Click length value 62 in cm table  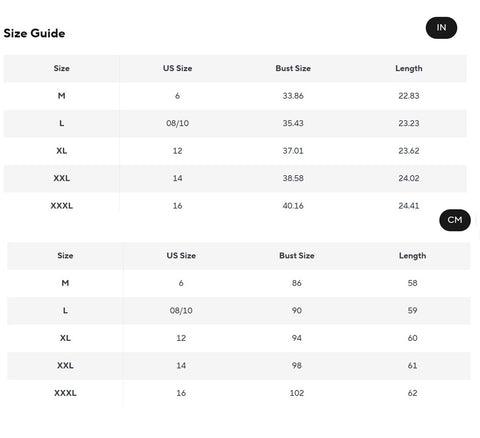(x=412, y=393)
